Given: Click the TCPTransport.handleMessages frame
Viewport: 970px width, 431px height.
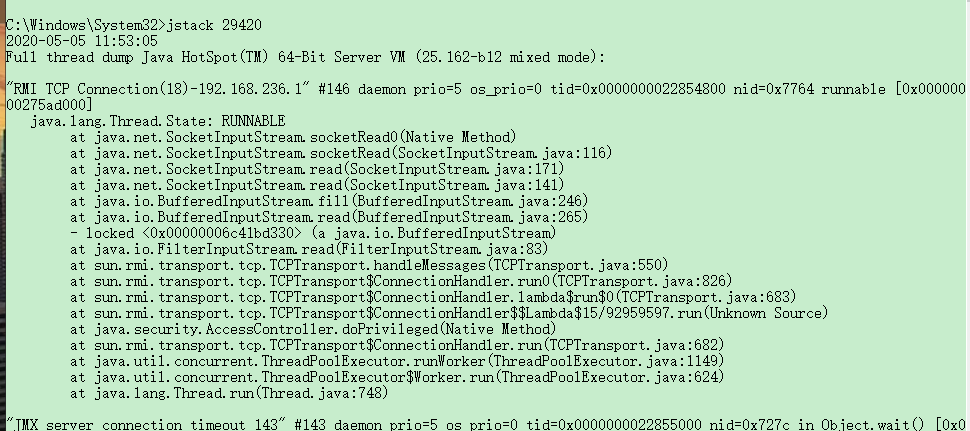Looking at the screenshot, I should pyautogui.click(x=369, y=266).
